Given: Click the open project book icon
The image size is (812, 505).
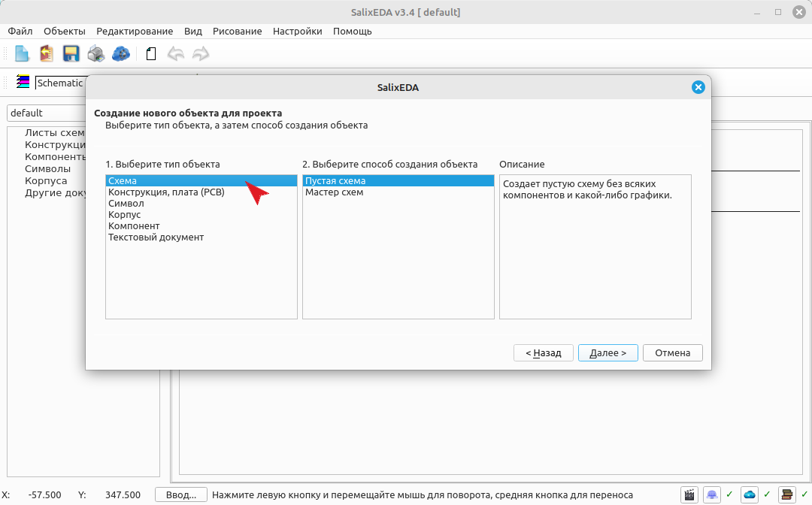Looking at the screenshot, I should 47,54.
